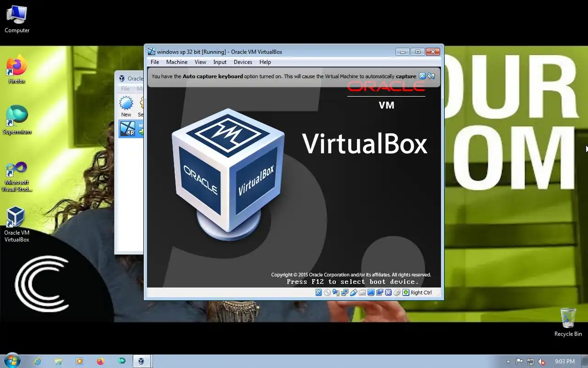
Task: Maximize the windows xp VM window
Action: click(418, 52)
